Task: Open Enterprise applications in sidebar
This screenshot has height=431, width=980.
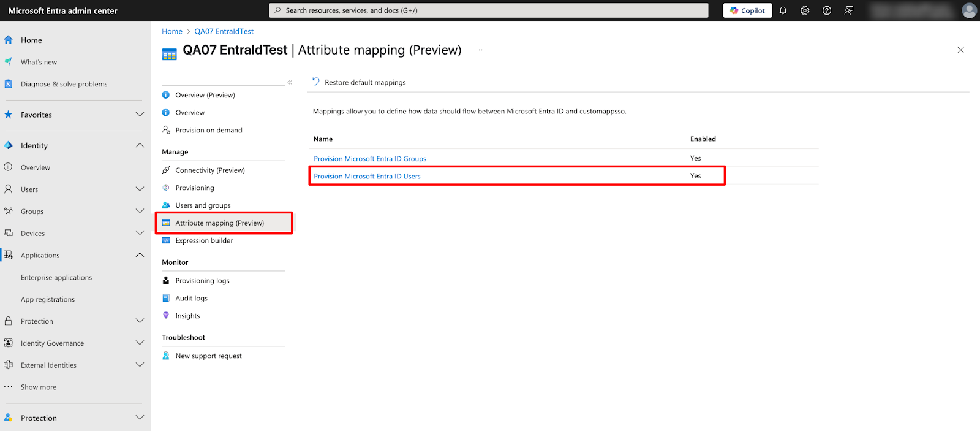Action: click(x=56, y=278)
